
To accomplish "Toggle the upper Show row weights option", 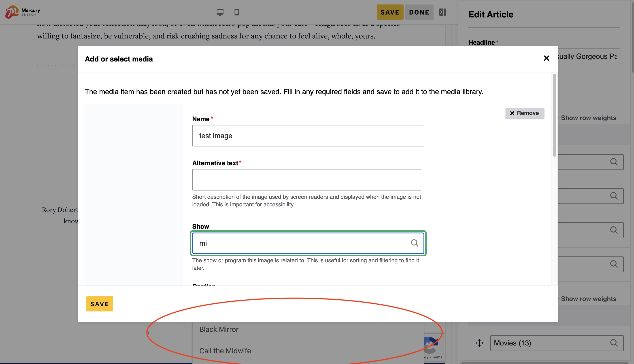I will pos(589,118).
